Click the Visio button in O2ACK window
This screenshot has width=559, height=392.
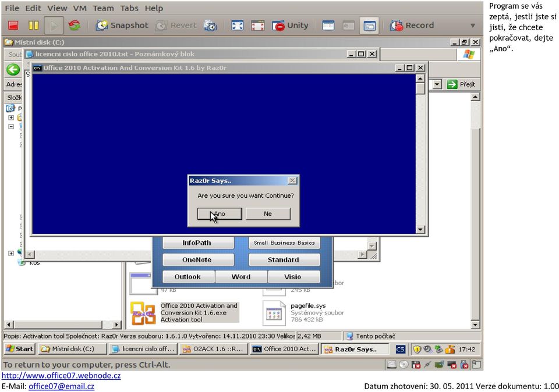pos(293,277)
